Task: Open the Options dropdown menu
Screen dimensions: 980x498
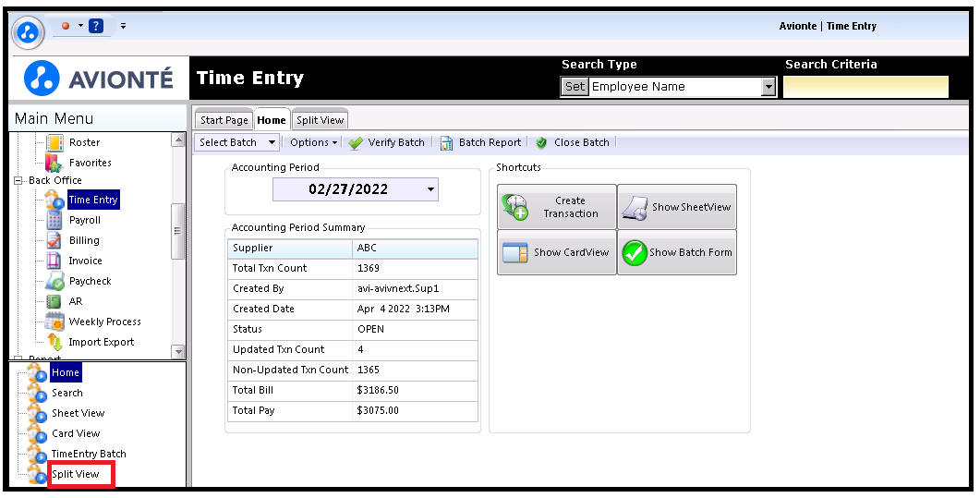Action: click(314, 142)
